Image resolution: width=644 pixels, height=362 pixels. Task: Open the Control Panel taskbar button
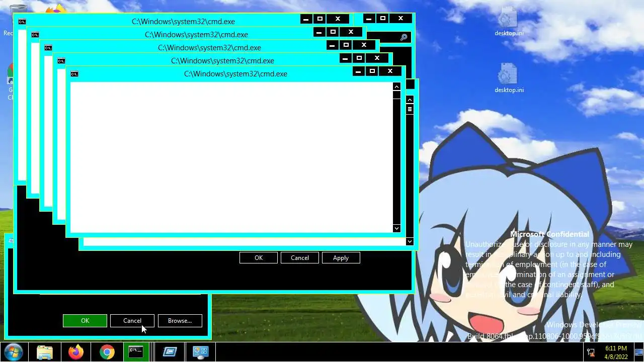click(201, 352)
